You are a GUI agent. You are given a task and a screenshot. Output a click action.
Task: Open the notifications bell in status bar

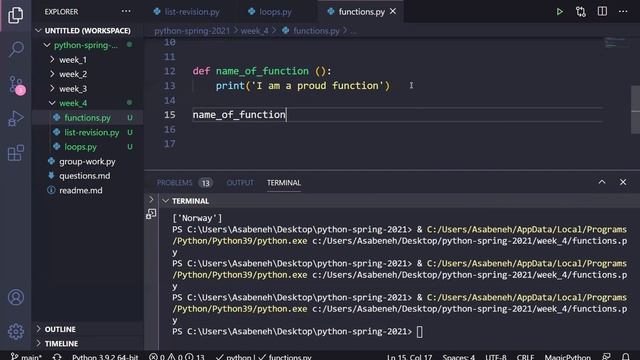click(625, 357)
